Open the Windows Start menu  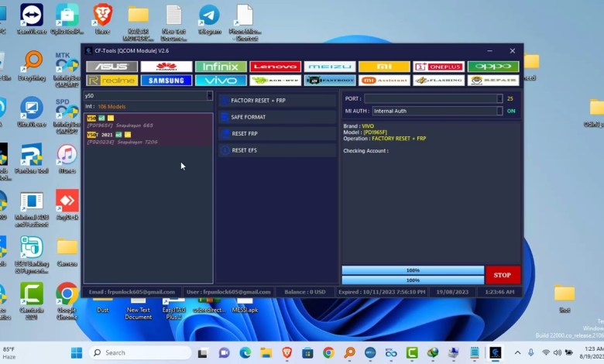pos(77,352)
